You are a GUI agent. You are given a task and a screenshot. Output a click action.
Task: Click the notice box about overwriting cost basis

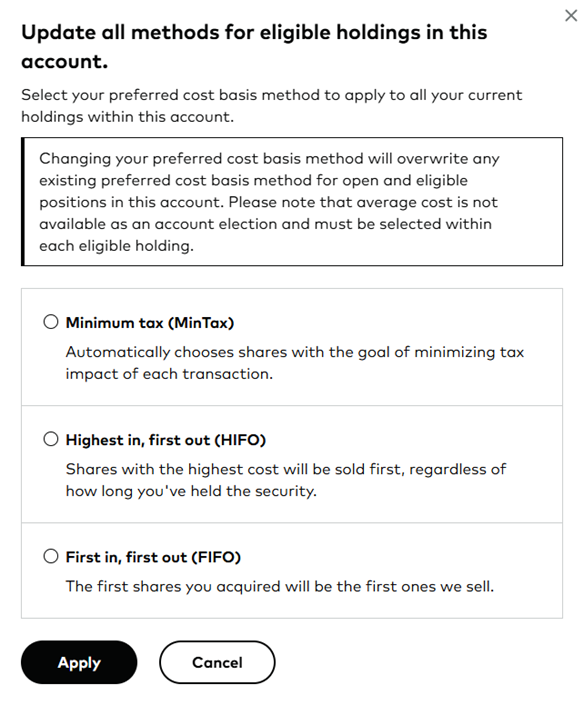point(292,201)
